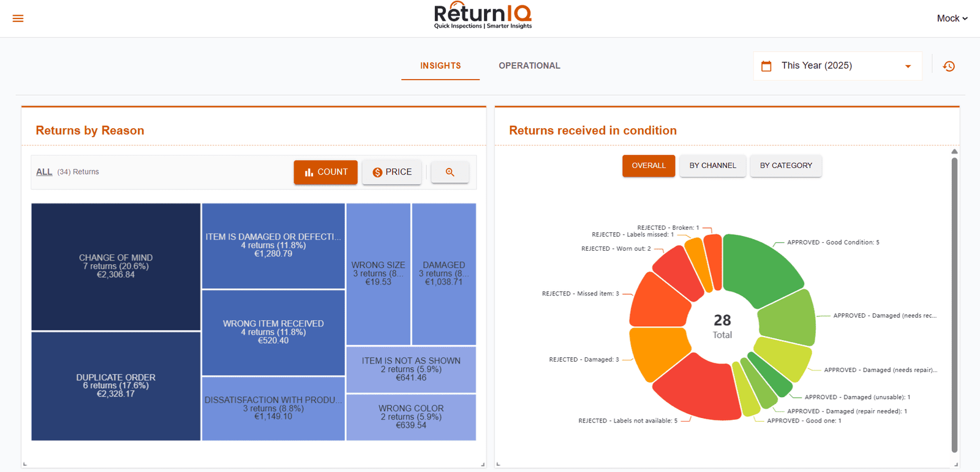The width and height of the screenshot is (980, 472).
Task: Open the Mock user account dropdown
Action: (952, 18)
